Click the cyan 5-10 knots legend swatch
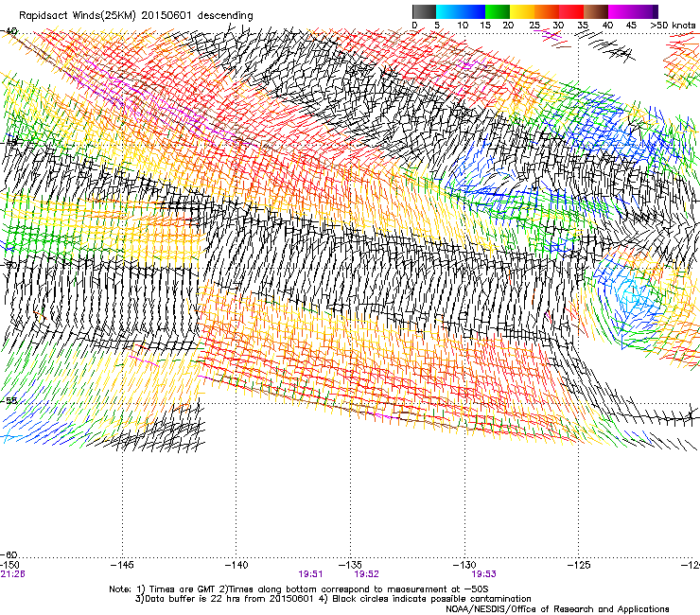The height and width of the screenshot is (615, 700). point(448,11)
